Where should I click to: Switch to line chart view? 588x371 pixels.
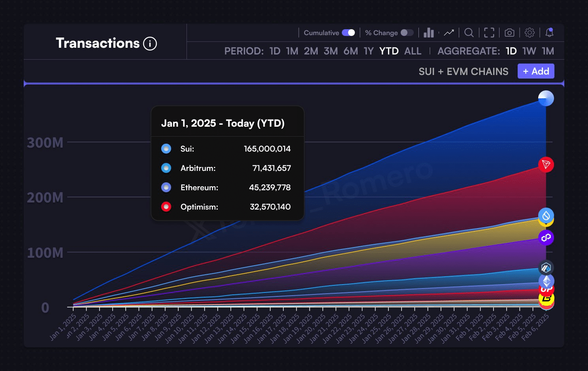click(x=449, y=33)
